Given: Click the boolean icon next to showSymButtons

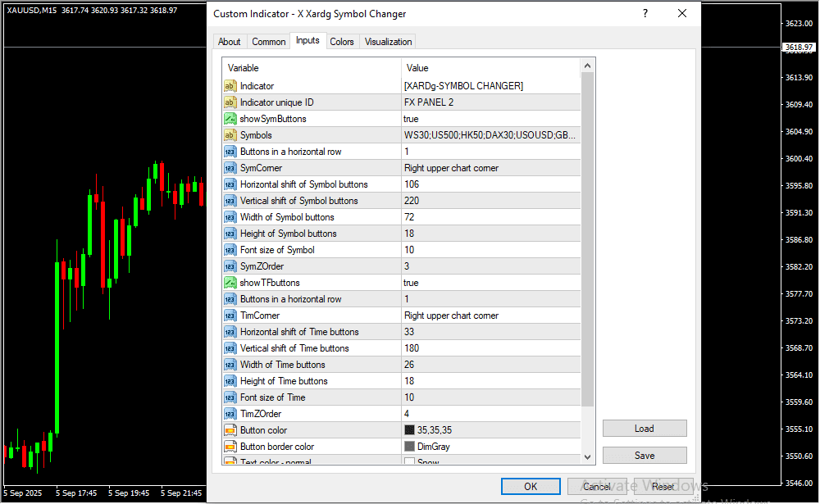Looking at the screenshot, I should [230, 119].
